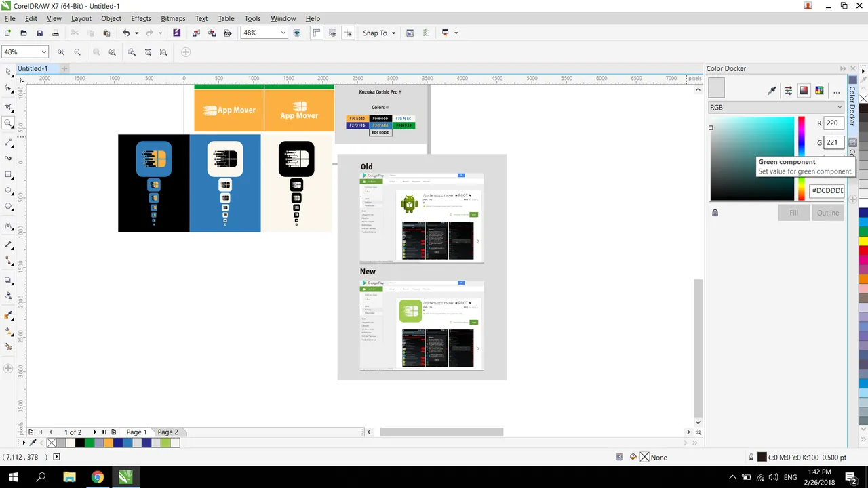Click the Save icon

pos(40,33)
